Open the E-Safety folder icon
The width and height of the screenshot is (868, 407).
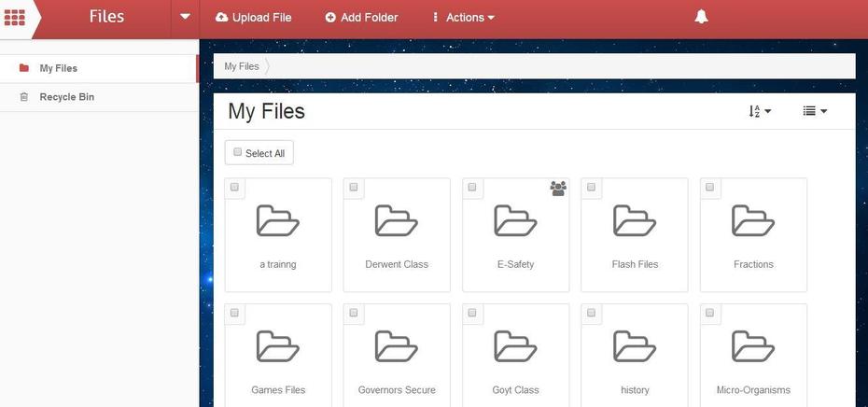click(x=515, y=220)
